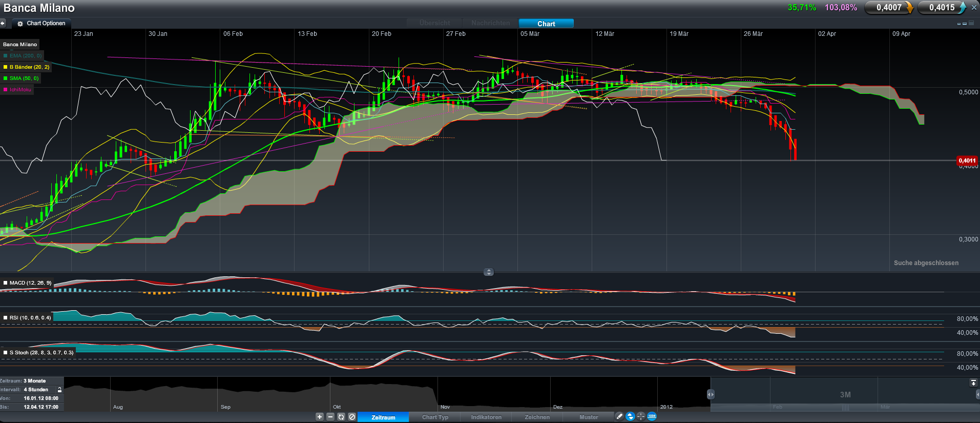Toggle the S Stoch panel checkbox
The height and width of the screenshot is (423, 980).
coord(6,353)
